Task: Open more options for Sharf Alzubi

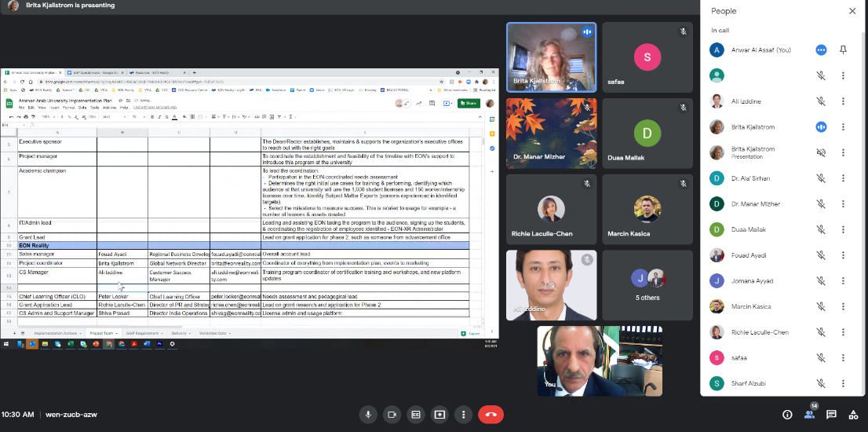Action: (843, 383)
